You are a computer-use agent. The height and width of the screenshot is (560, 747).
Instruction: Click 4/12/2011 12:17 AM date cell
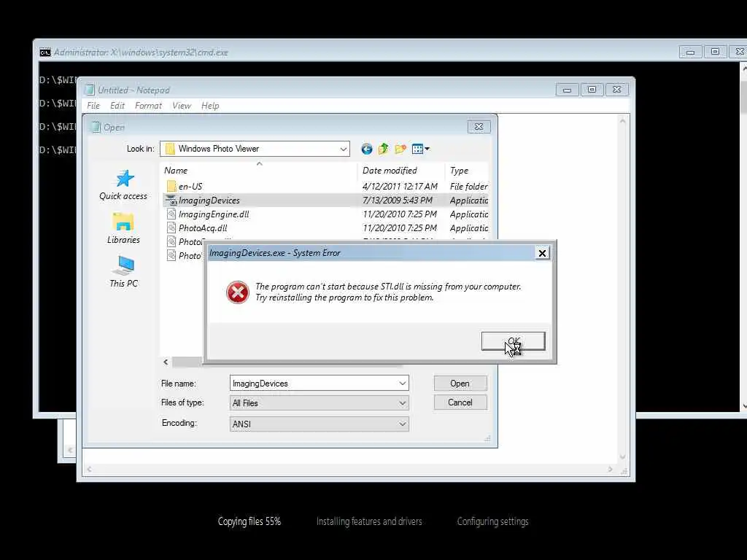400,186
